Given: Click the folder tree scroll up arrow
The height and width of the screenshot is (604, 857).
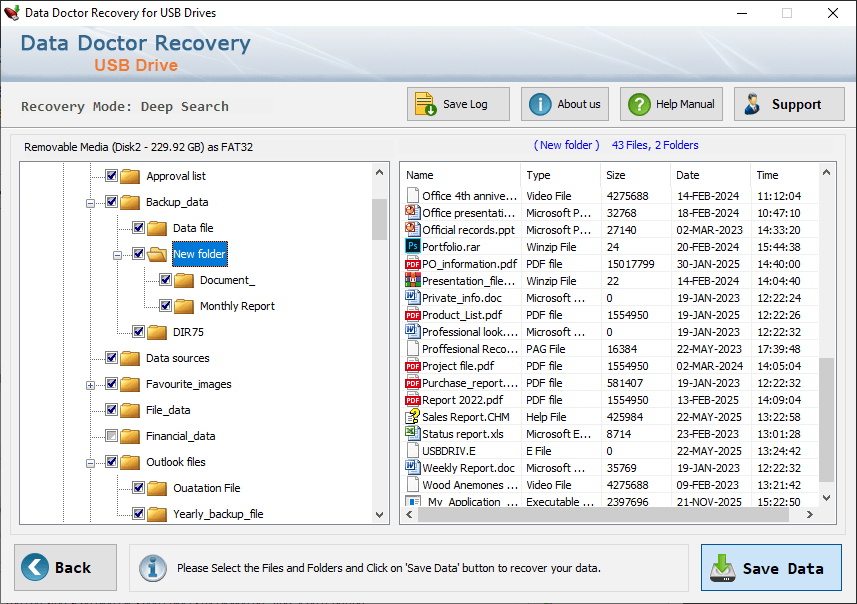Looking at the screenshot, I should (x=379, y=172).
